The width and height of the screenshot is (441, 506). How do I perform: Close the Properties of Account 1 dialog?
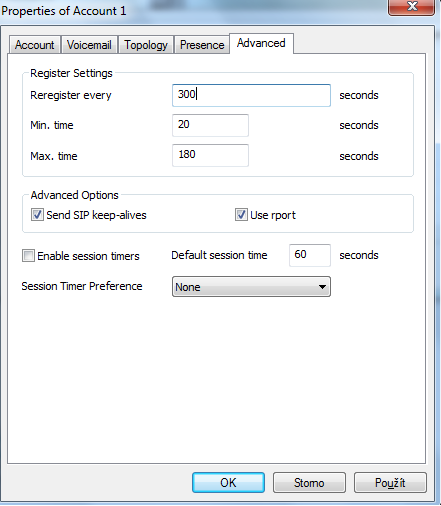(x=412, y=7)
